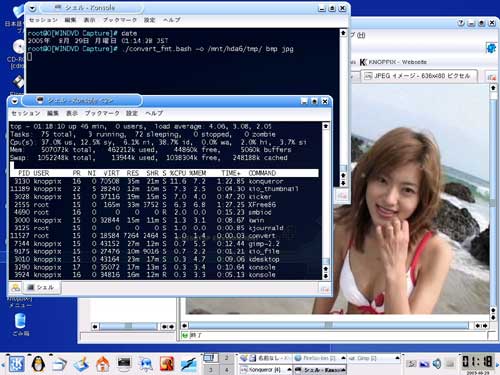Click the show desktop panel icon

coord(81,364)
